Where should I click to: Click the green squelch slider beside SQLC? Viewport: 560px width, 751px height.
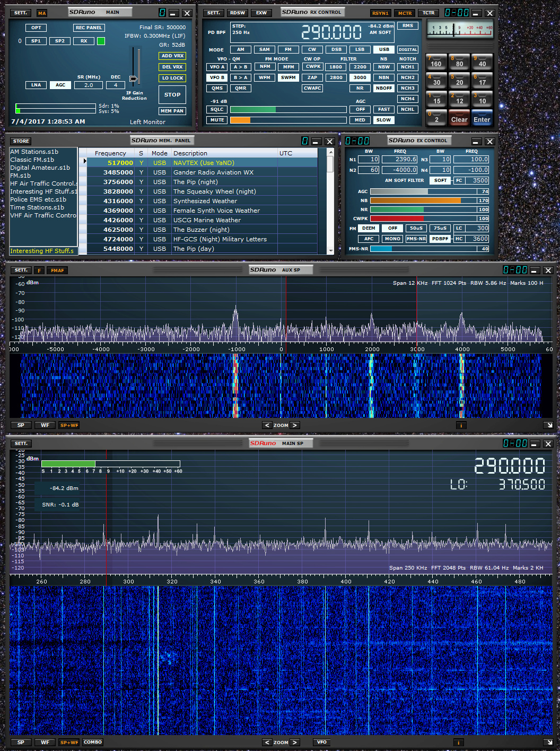(288, 109)
